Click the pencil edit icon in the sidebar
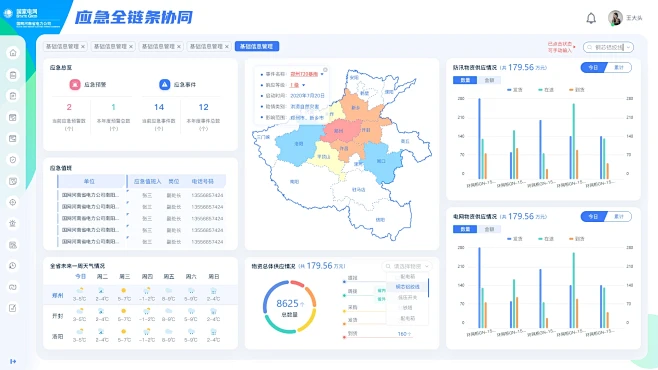 (13, 308)
